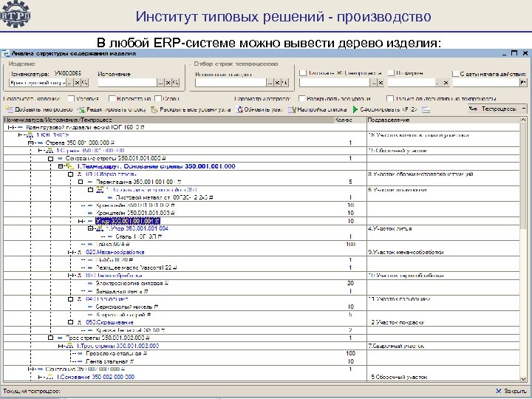Toggle the По фирме checkbox
Screen dimensions: 532x399
pyautogui.click(x=391, y=72)
